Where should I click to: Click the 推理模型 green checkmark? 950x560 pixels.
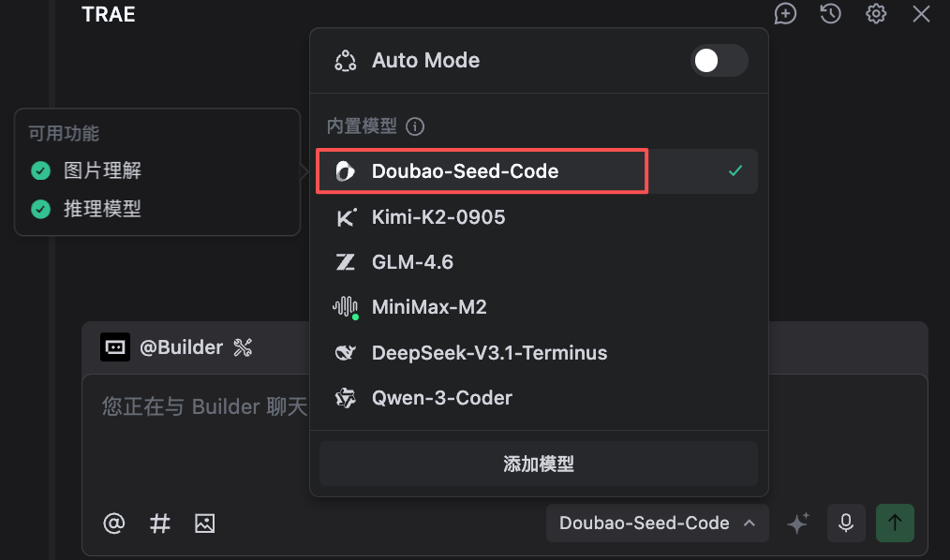39,208
